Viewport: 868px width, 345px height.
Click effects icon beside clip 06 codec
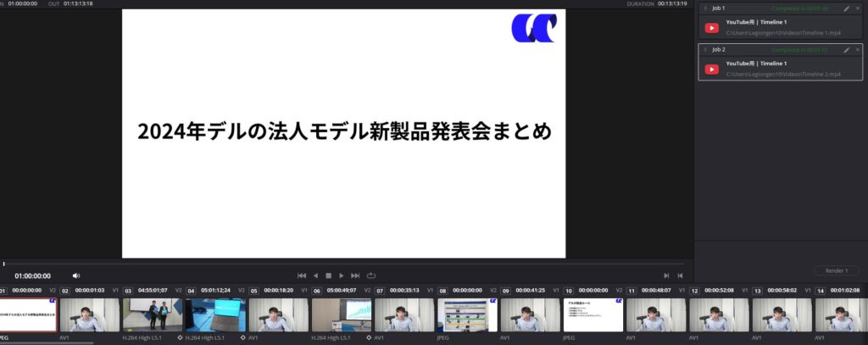(369, 337)
